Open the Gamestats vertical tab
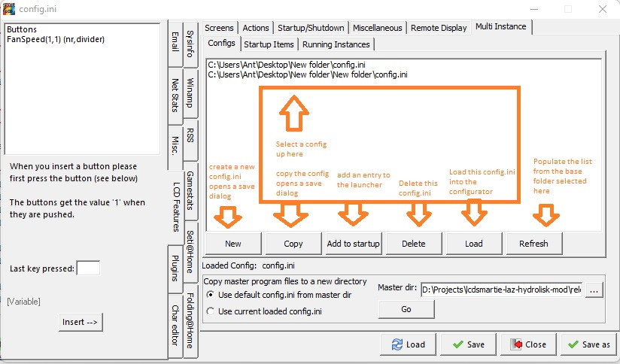The image size is (620, 364). point(190,190)
